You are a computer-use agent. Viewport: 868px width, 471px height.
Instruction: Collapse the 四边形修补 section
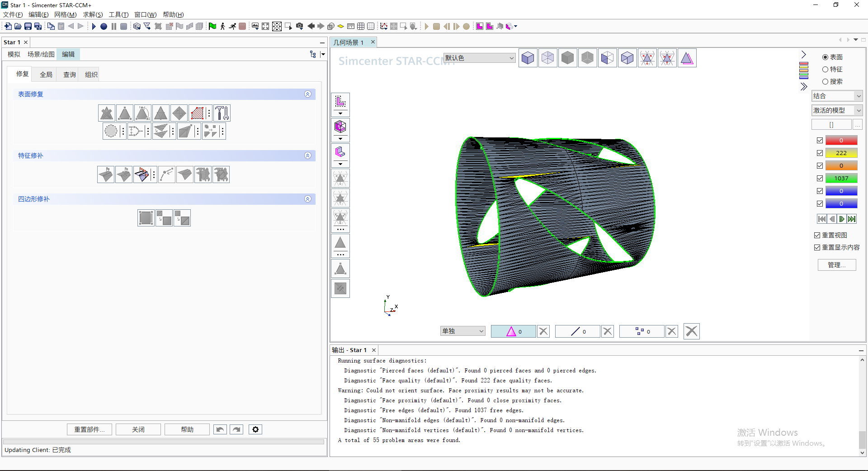(308, 199)
